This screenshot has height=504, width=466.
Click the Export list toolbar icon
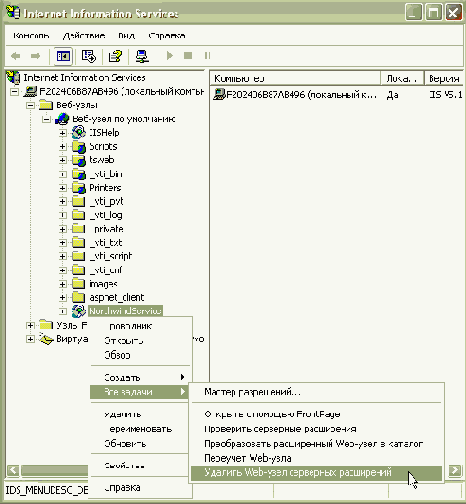[89, 56]
